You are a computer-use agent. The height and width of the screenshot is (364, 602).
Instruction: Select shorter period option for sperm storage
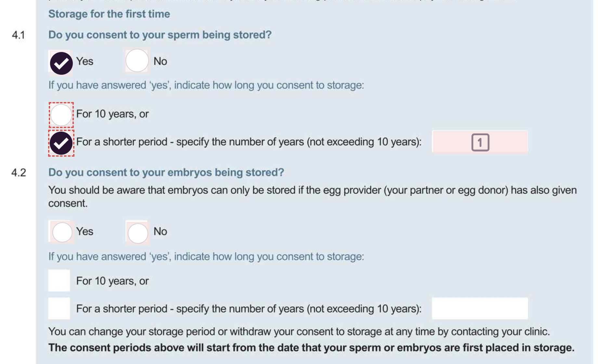click(x=61, y=143)
